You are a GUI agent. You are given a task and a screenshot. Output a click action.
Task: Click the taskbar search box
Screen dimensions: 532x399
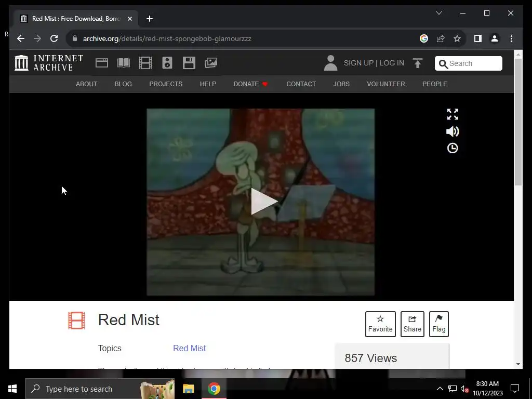point(100,389)
